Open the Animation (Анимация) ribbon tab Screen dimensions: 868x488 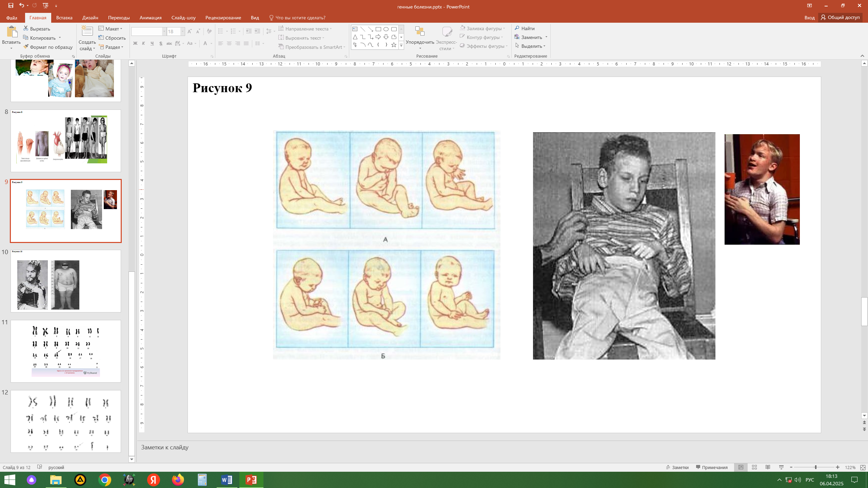[150, 18]
